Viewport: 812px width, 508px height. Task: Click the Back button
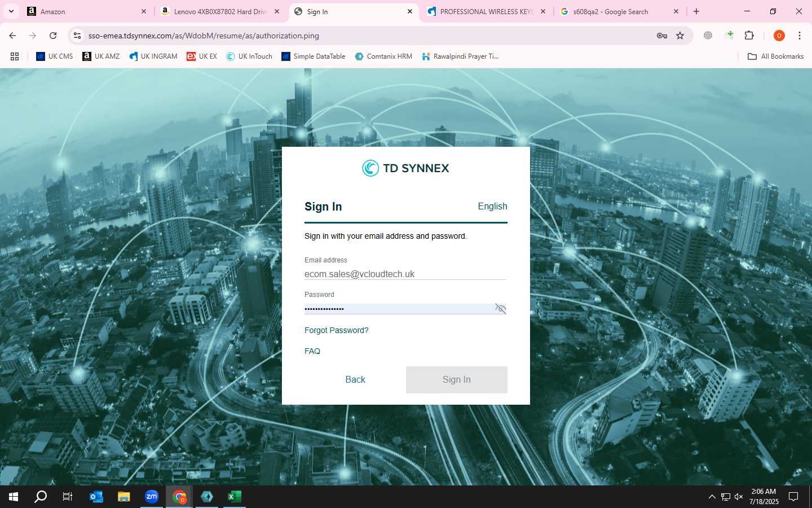[355, 380]
